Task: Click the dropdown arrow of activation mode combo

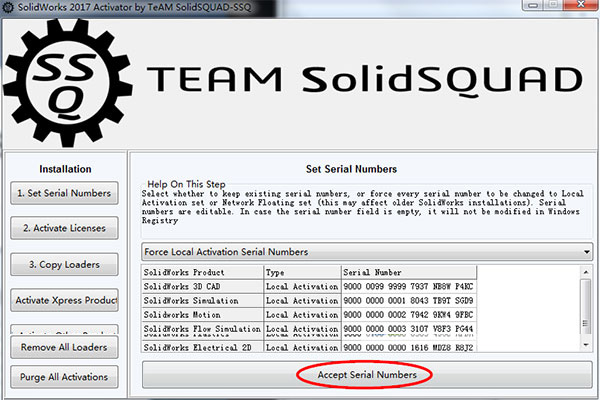Action: 586,252
